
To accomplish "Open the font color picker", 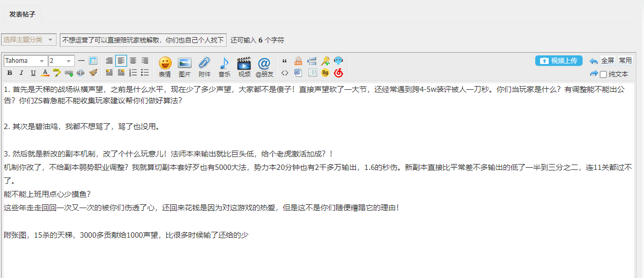I will [x=45, y=73].
